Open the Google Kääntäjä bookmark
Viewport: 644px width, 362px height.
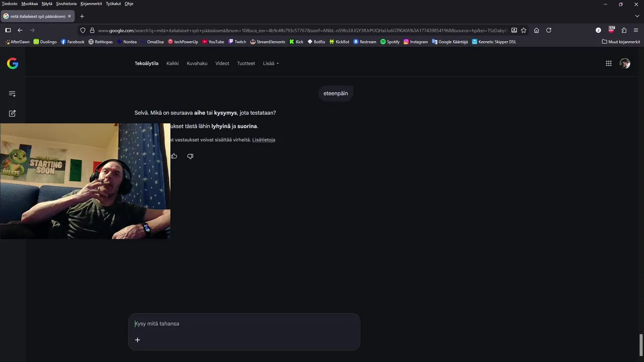(450, 42)
